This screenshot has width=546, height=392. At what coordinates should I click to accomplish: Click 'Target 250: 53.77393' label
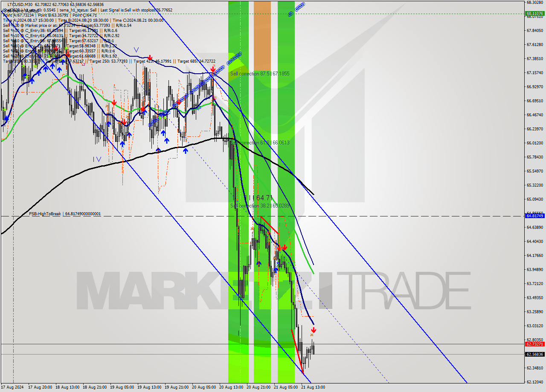[x=109, y=61]
